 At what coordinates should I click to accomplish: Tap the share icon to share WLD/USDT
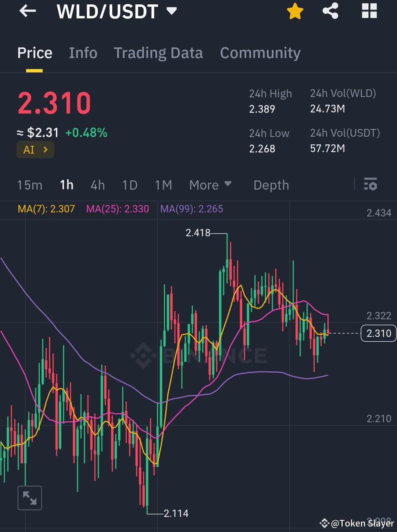330,11
